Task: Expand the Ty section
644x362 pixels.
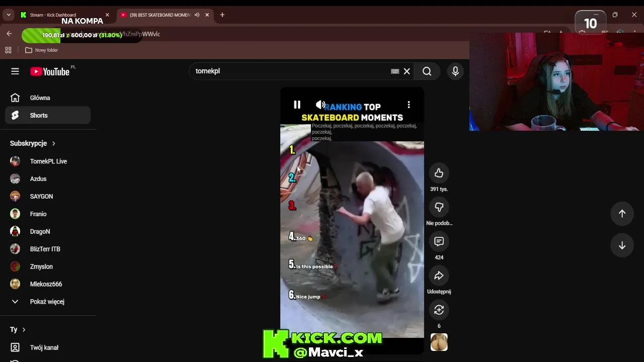Action: [18, 330]
